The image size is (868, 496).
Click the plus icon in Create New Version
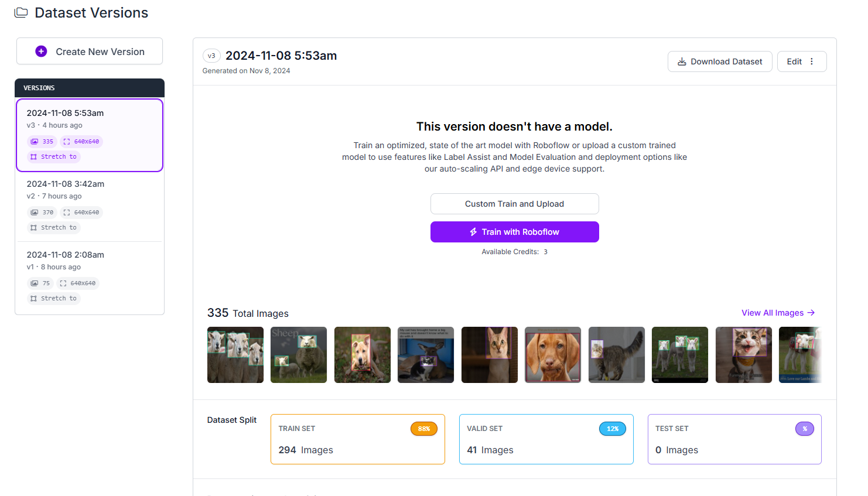click(x=41, y=52)
